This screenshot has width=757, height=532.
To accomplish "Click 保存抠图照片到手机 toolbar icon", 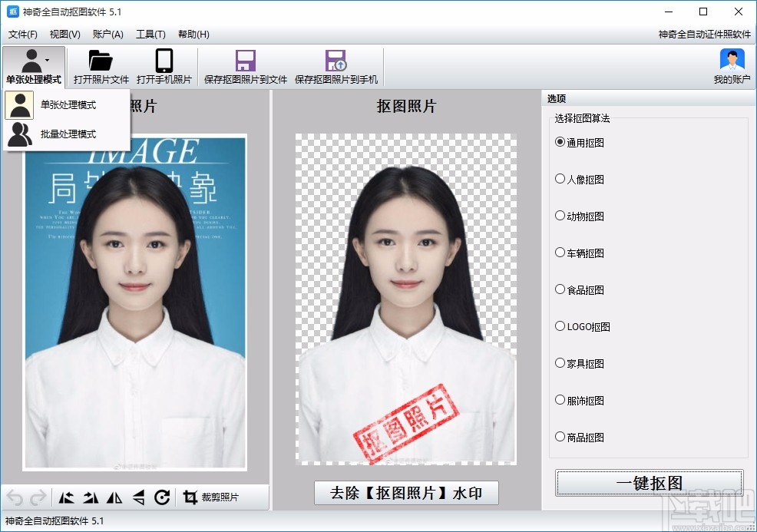I will (x=336, y=61).
